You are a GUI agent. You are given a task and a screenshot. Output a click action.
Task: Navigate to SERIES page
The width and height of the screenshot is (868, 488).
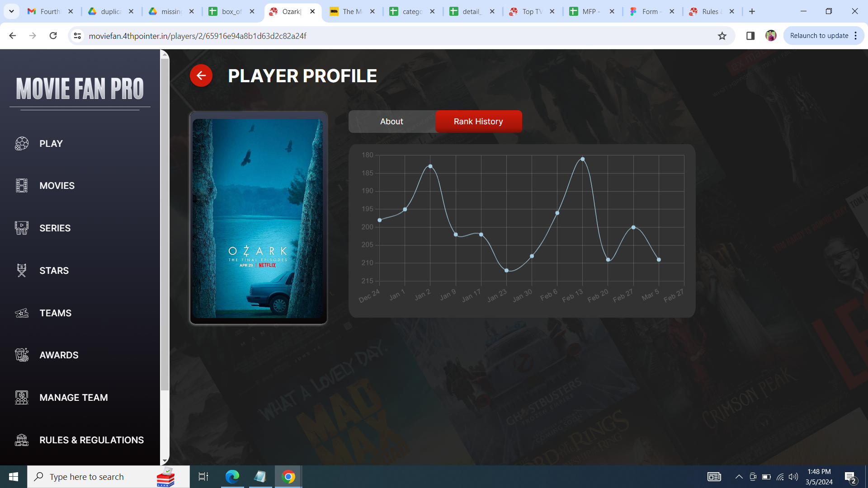(55, 228)
